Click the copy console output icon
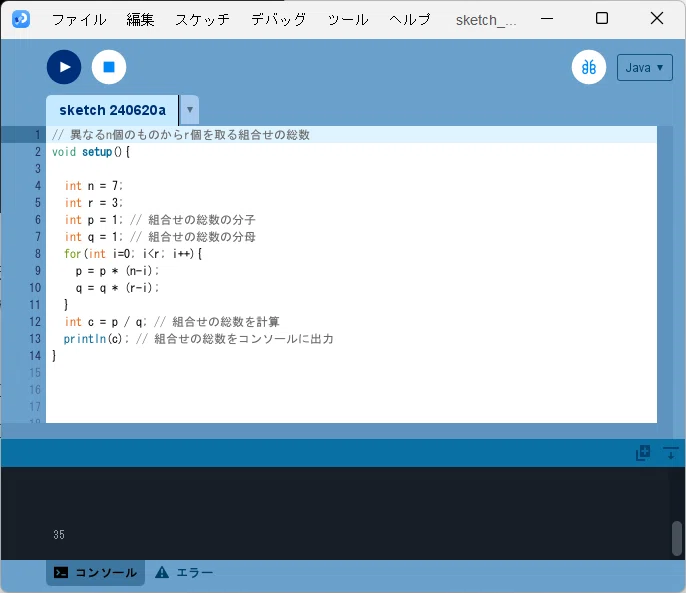This screenshot has height=593, width=686. (x=643, y=453)
